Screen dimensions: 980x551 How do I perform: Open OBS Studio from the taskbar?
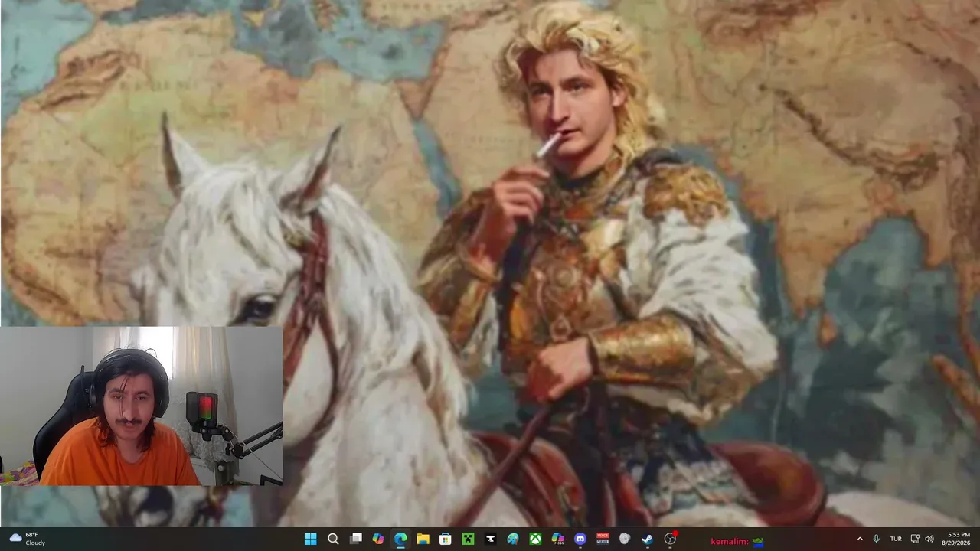click(670, 539)
